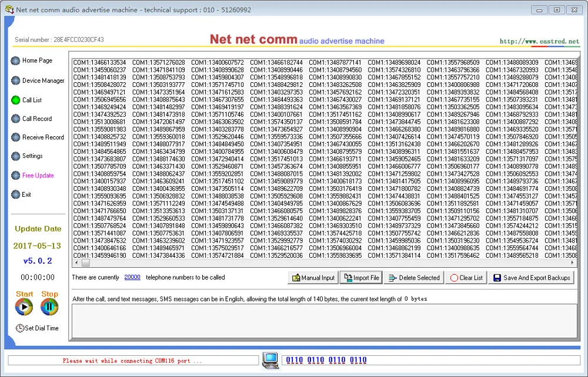Click the 00:00:00 timer display
Screen dimensions: 588x377
(x=38, y=277)
